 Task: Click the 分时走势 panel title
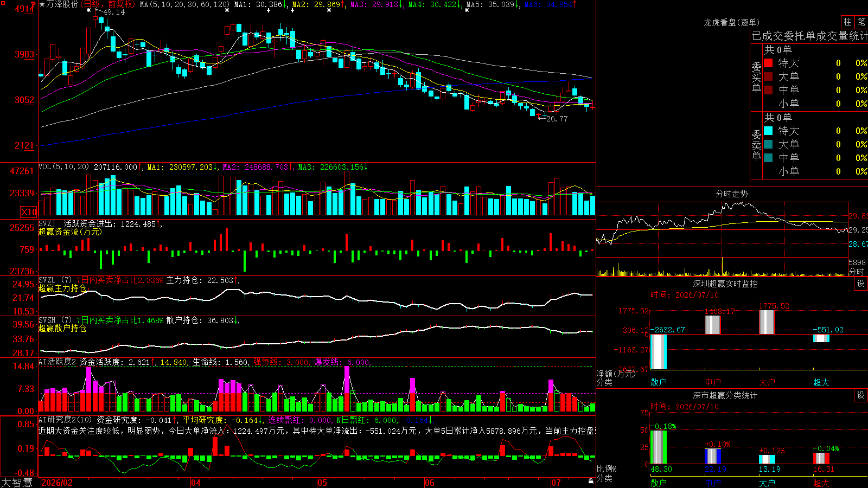[731, 194]
